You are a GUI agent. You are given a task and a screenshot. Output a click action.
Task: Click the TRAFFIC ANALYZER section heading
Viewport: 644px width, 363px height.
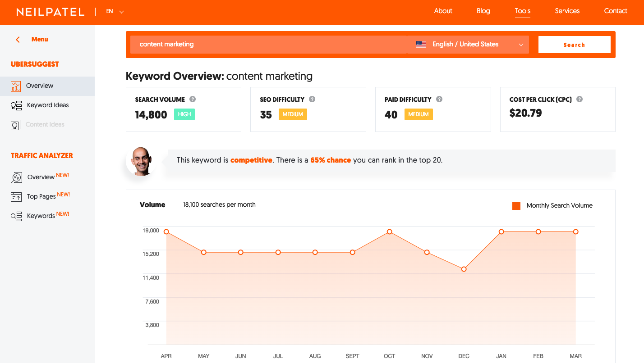[x=42, y=156]
